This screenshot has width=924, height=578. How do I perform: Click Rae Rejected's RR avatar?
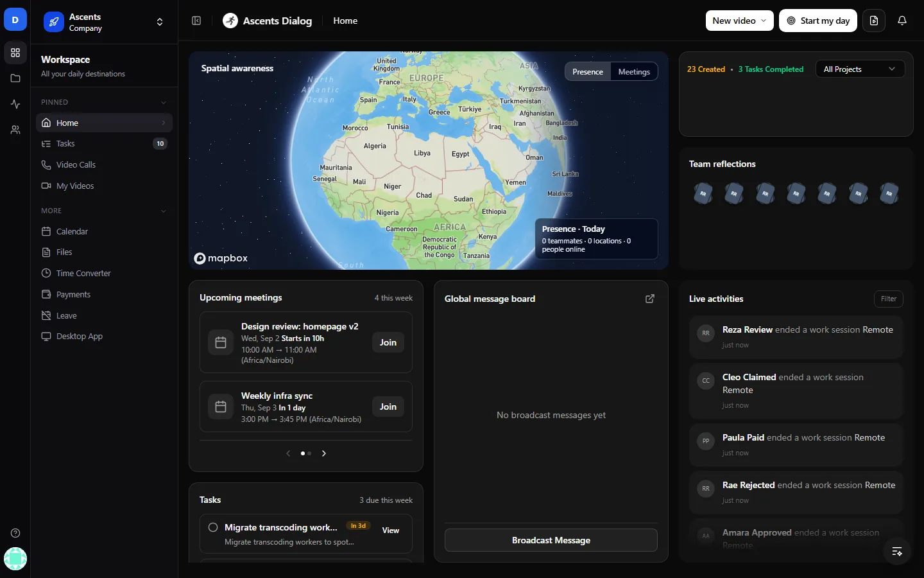706,488
